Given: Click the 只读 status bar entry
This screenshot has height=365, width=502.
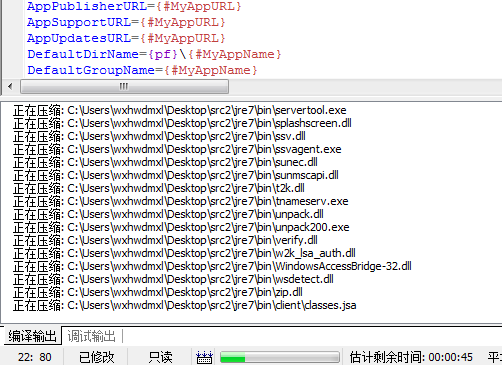Looking at the screenshot, I should point(160,357).
